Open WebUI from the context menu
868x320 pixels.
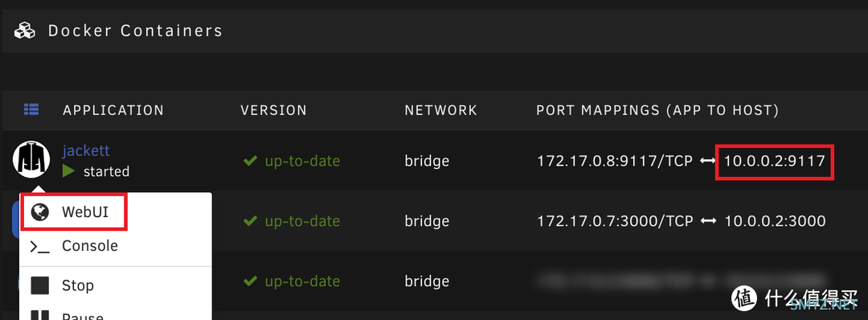(75, 212)
